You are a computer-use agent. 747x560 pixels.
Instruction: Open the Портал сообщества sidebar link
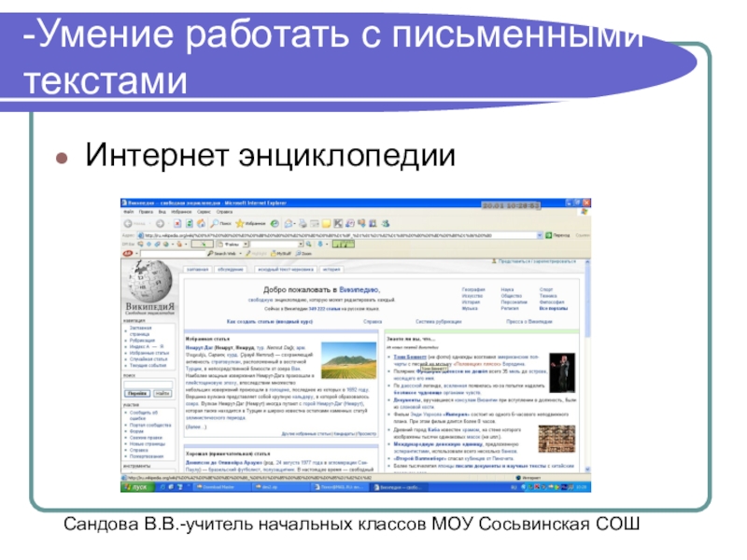tap(150, 426)
